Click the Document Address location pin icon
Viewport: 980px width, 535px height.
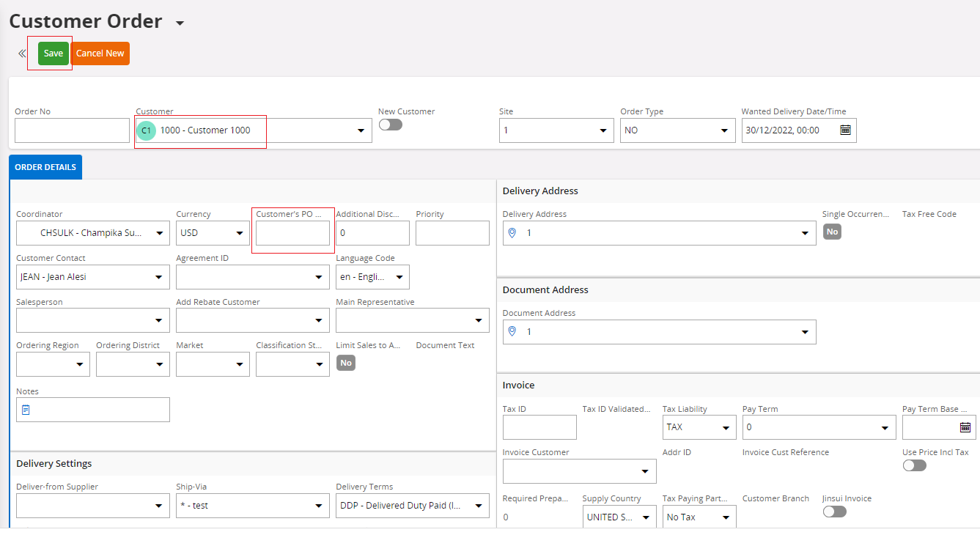[512, 332]
